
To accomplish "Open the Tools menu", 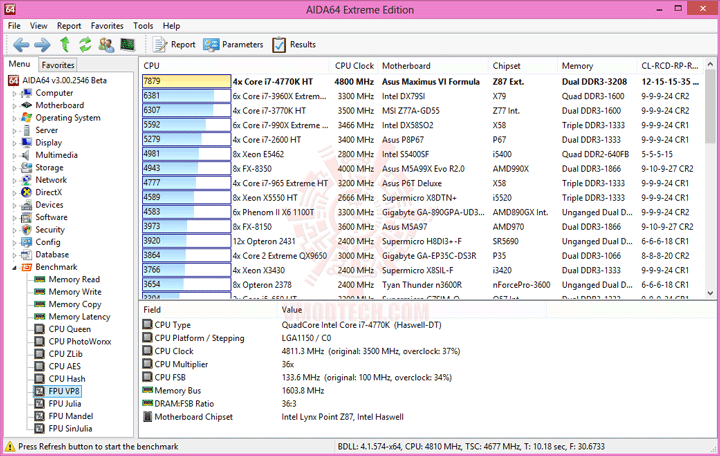I will pos(143,26).
